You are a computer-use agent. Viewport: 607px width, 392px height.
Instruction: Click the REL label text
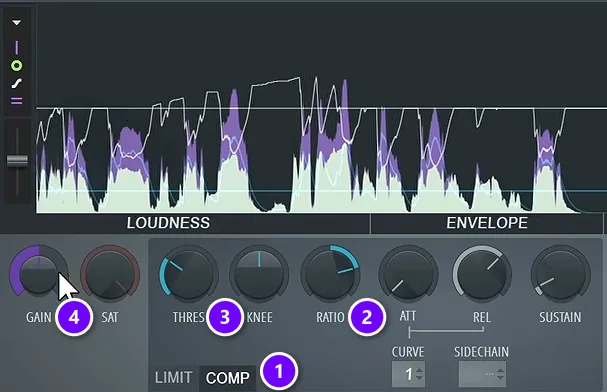pos(482,317)
